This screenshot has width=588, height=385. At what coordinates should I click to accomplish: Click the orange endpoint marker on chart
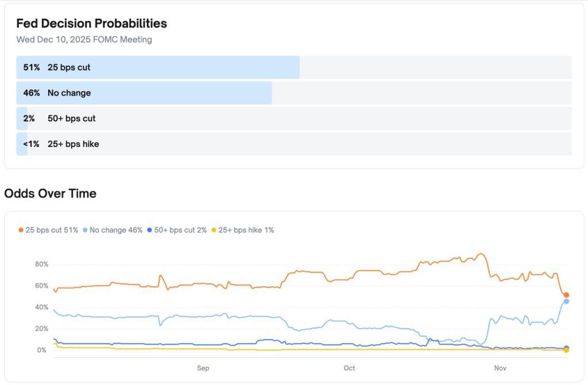click(x=566, y=295)
